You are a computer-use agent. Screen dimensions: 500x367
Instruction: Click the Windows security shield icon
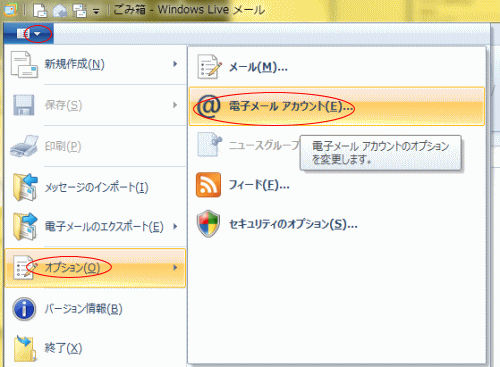tap(209, 224)
